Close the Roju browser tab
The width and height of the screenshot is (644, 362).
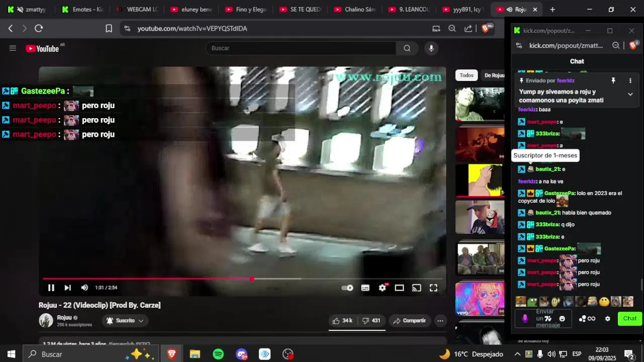535,10
